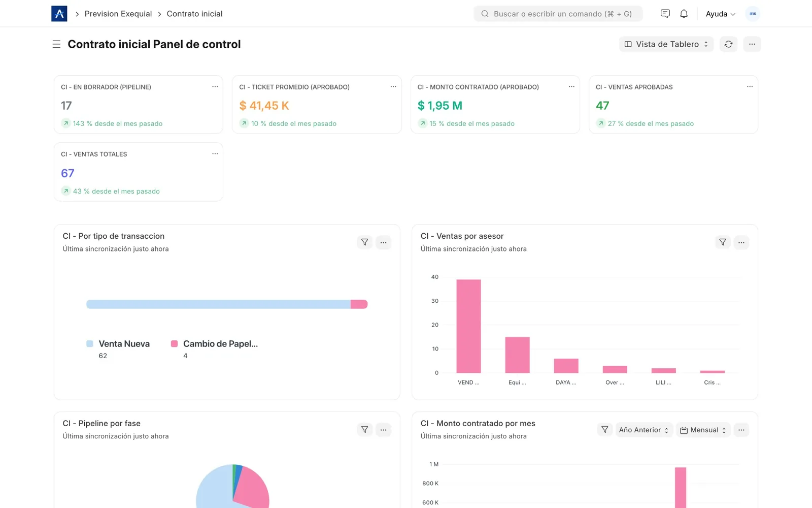
Task: Click the pink Cambio de Papel bar segment
Action: click(359, 304)
